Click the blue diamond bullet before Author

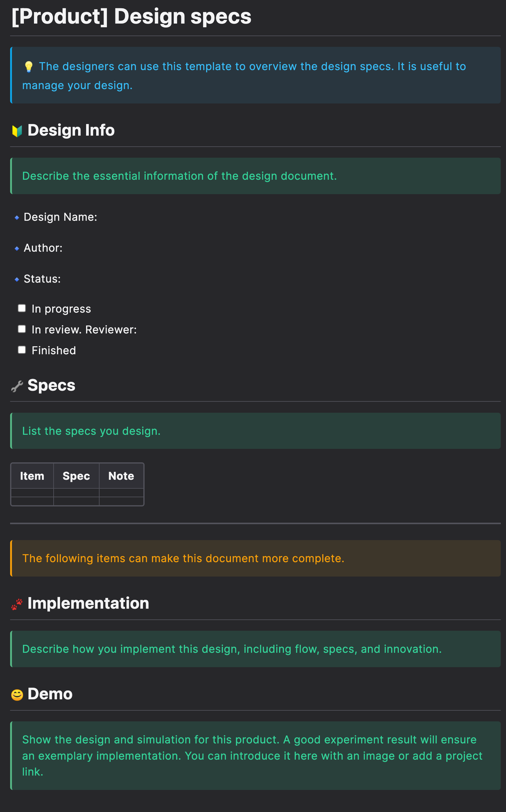[x=17, y=249]
